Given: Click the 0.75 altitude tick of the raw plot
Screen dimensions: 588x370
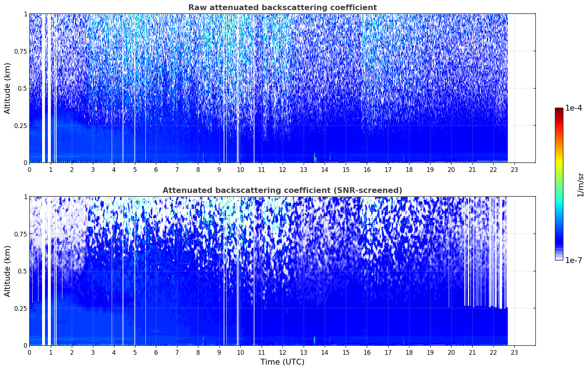Looking at the screenshot, I should coord(21,51).
